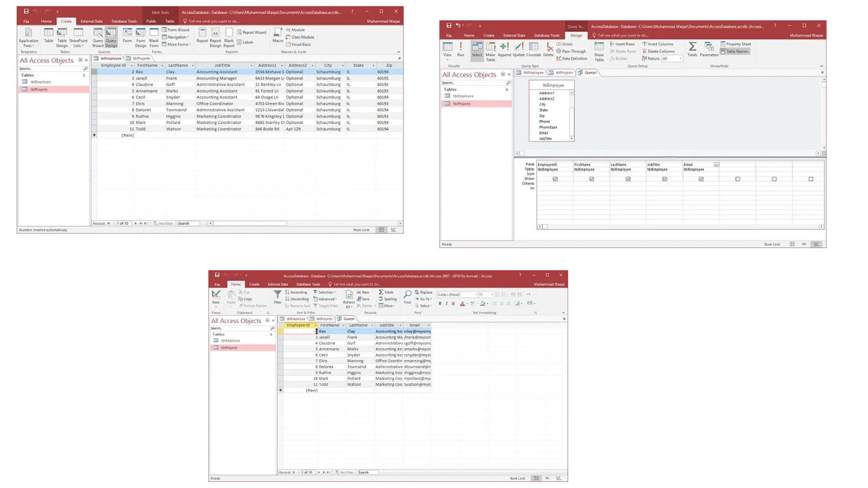Open Navigation dropdown in the Forms group
This screenshot has width=868, height=488.
point(175,37)
